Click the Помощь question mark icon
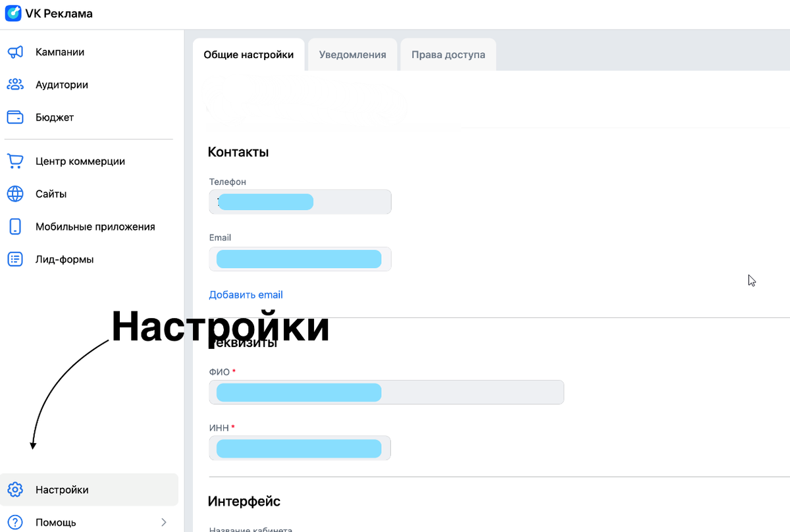Viewport: 790px width, 532px height. pos(15,522)
